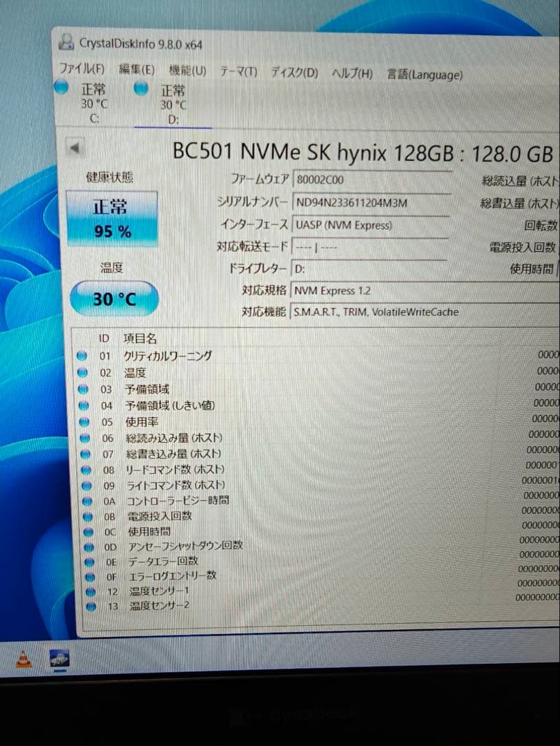Select row 05 使用率
This screenshot has height=746, width=560.
tap(318, 421)
